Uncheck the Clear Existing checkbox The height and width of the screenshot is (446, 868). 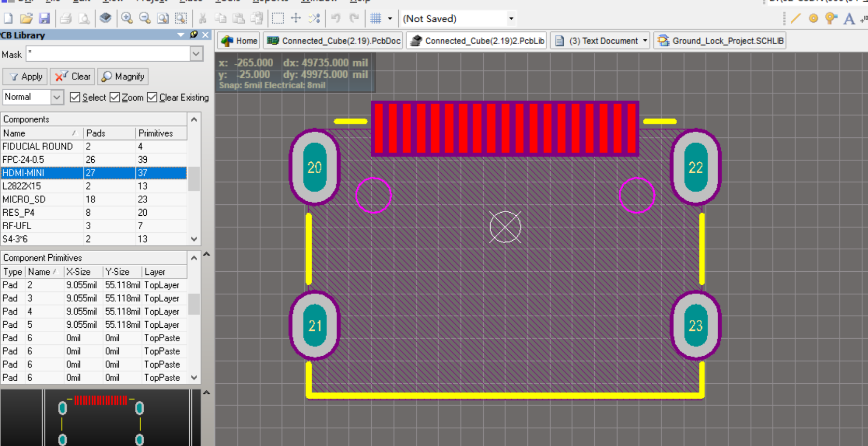pyautogui.click(x=152, y=97)
